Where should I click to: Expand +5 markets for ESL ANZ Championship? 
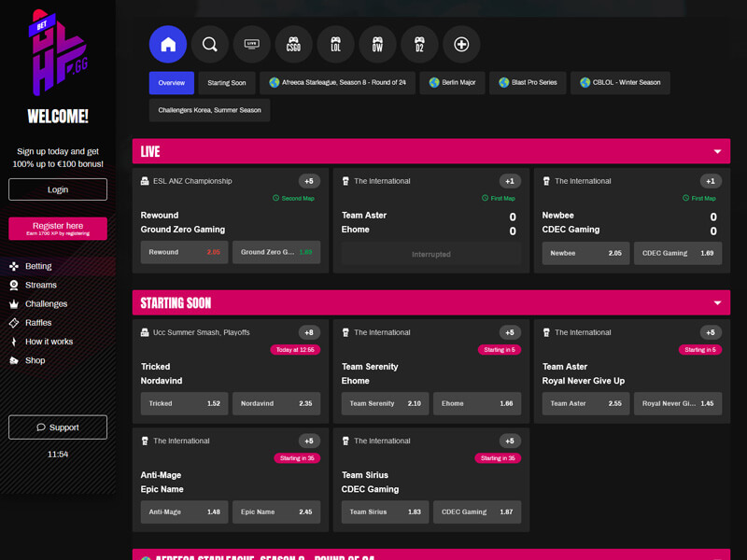pos(309,181)
